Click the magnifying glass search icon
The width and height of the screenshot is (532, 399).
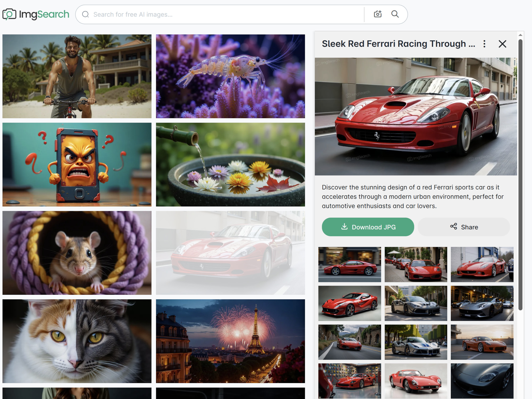(x=395, y=14)
